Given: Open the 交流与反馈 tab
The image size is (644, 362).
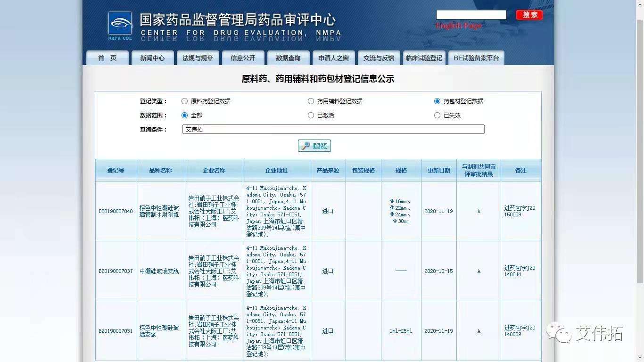Looking at the screenshot, I should point(379,58).
